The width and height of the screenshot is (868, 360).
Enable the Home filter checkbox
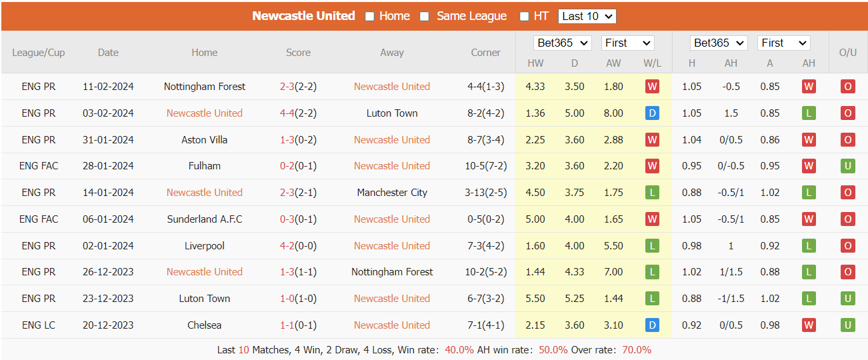pyautogui.click(x=370, y=17)
